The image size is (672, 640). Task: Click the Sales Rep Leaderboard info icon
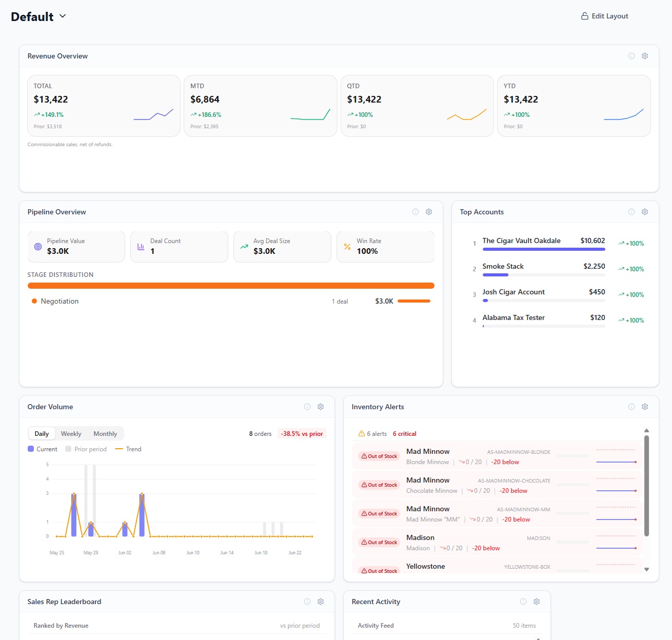point(307,602)
